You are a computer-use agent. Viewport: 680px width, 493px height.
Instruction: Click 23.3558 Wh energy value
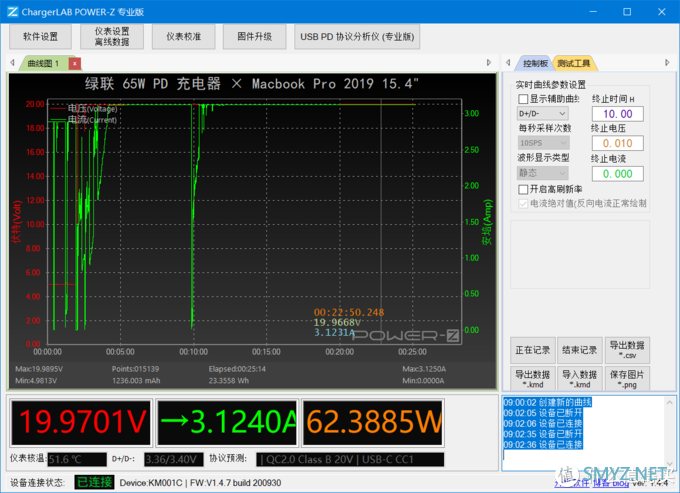(228, 381)
